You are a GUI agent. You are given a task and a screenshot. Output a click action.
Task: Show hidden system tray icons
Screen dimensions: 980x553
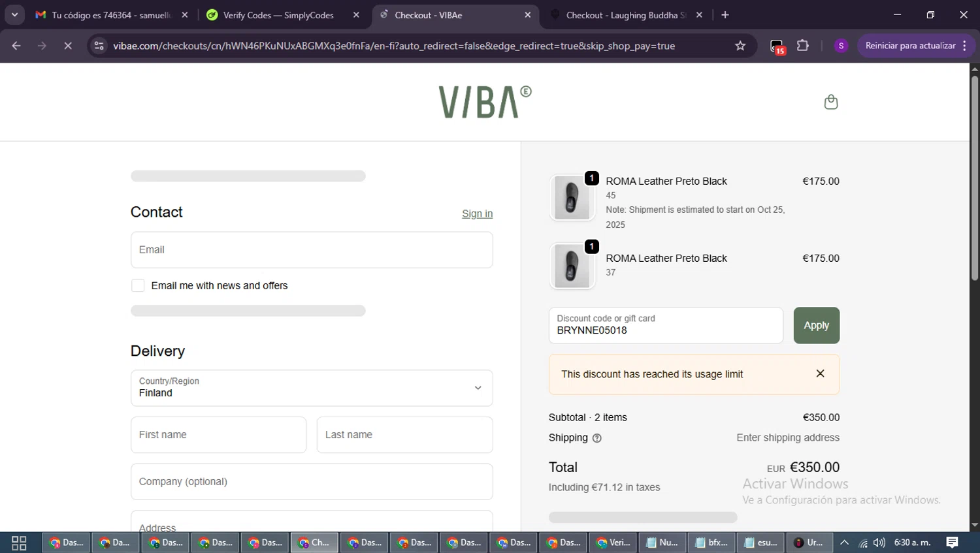[844, 543]
